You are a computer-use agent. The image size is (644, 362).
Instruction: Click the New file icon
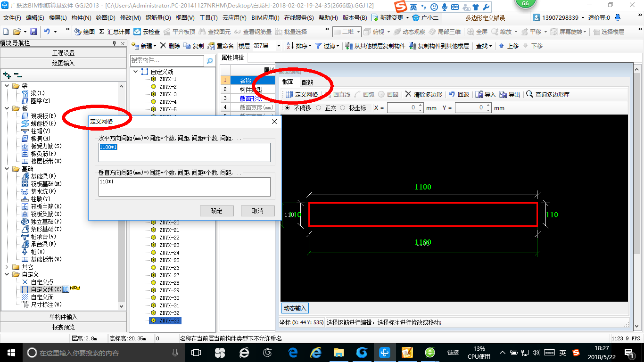(x=6, y=32)
